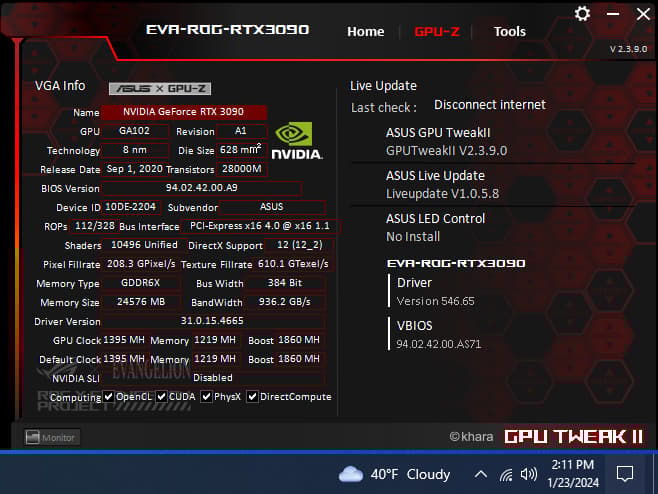
Task: Toggle the OpenCL checkbox
Action: pyautogui.click(x=109, y=397)
